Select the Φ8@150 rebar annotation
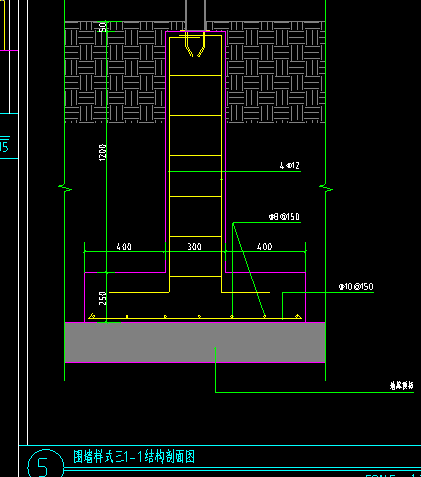Image resolution: width=421 pixels, height=477 pixels. 284,217
